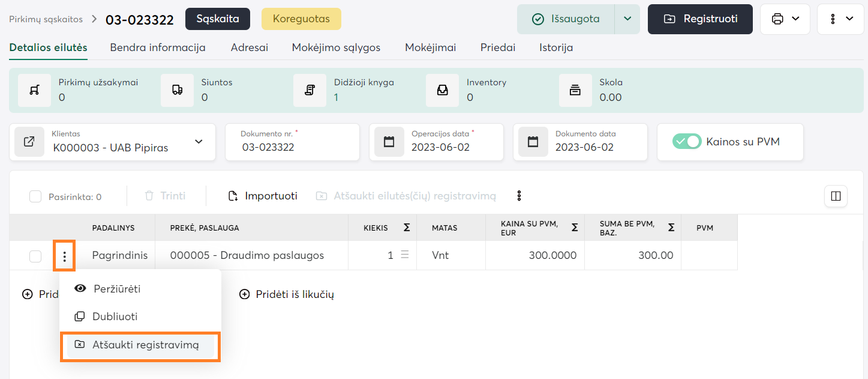This screenshot has height=379, width=868.
Task: Open the Operacijos data calendar picker
Action: [389, 142]
